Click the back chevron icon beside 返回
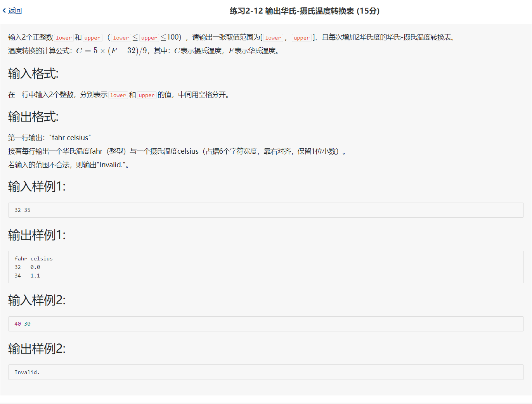Screen dimensions: 532x404 coord(4,11)
